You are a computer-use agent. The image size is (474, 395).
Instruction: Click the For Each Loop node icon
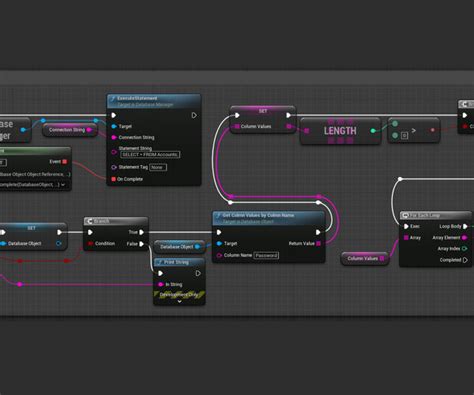coord(405,215)
